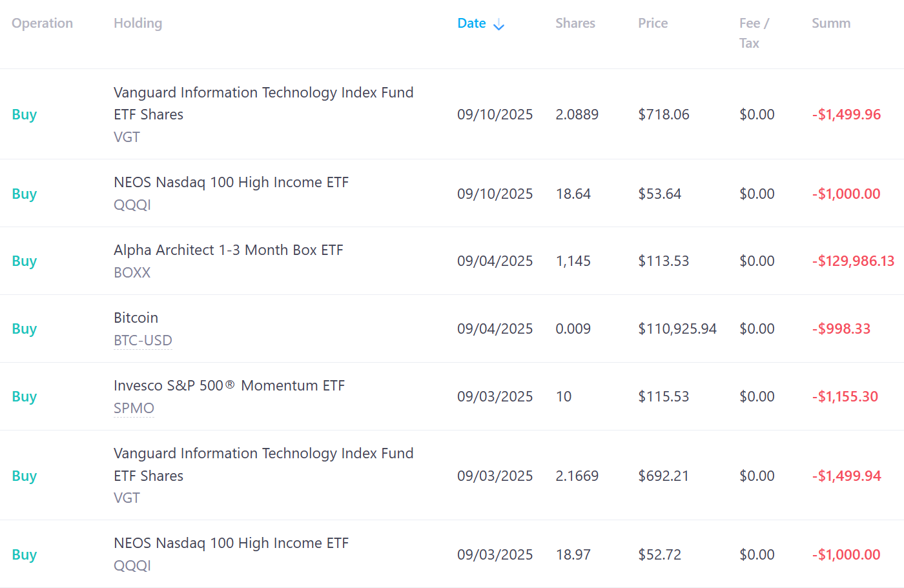904x588 pixels.
Task: Click the price $692.21
Action: 663,476
